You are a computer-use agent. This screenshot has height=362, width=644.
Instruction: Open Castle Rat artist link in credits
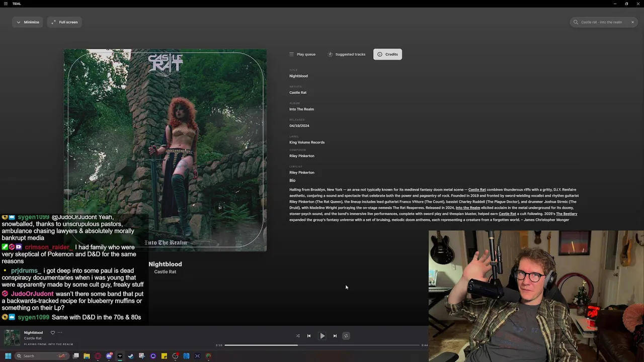[x=298, y=93]
